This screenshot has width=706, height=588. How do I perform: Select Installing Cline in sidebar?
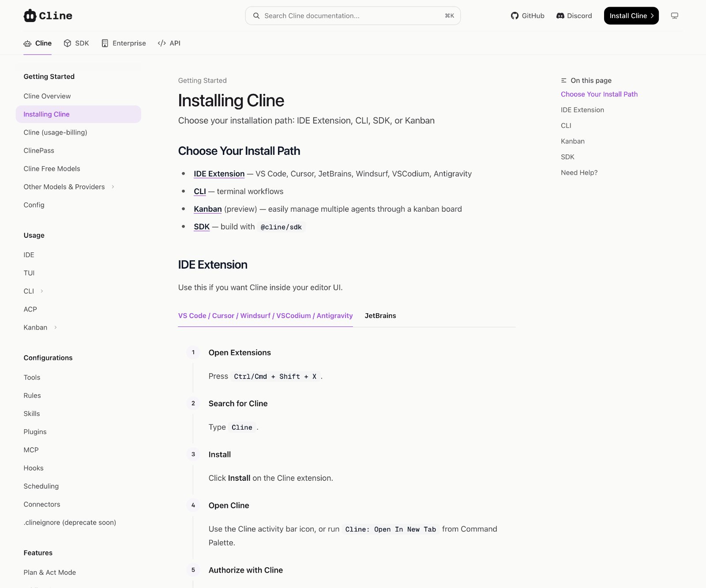79,114
